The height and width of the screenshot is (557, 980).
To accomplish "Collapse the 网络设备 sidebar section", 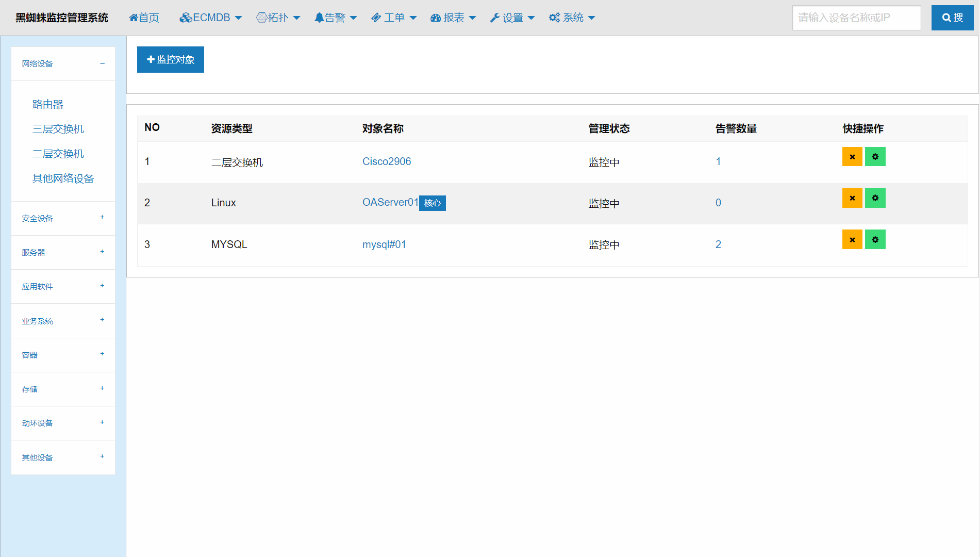I will [x=102, y=64].
